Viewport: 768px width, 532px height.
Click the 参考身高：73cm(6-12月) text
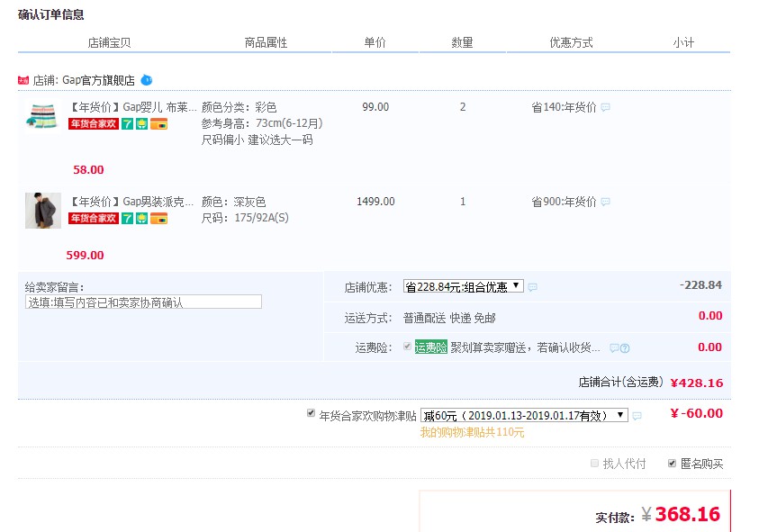262,123
